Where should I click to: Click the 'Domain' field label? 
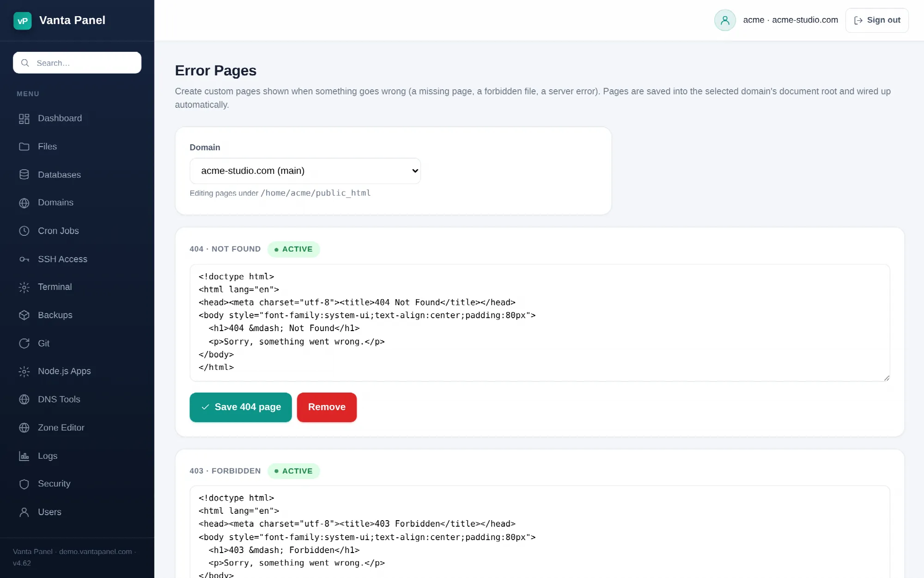click(205, 148)
